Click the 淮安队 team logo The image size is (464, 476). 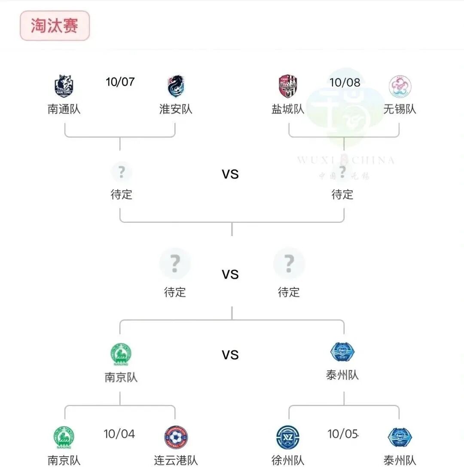pyautogui.click(x=176, y=86)
